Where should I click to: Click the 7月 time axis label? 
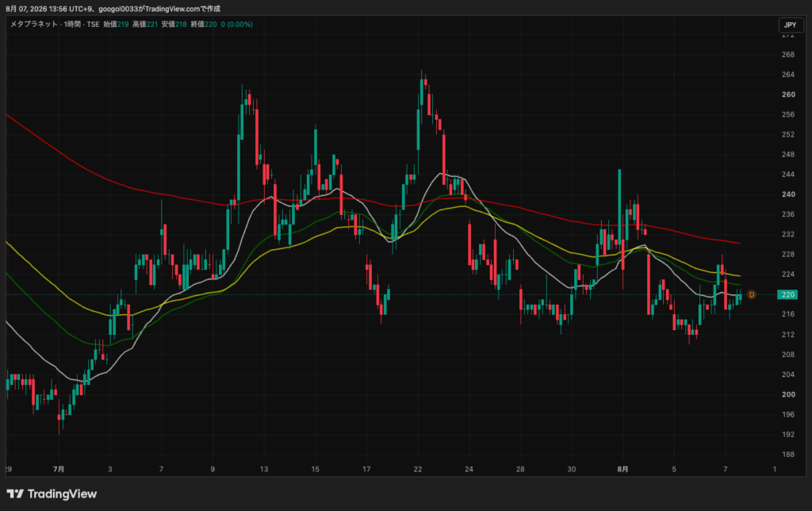59,469
